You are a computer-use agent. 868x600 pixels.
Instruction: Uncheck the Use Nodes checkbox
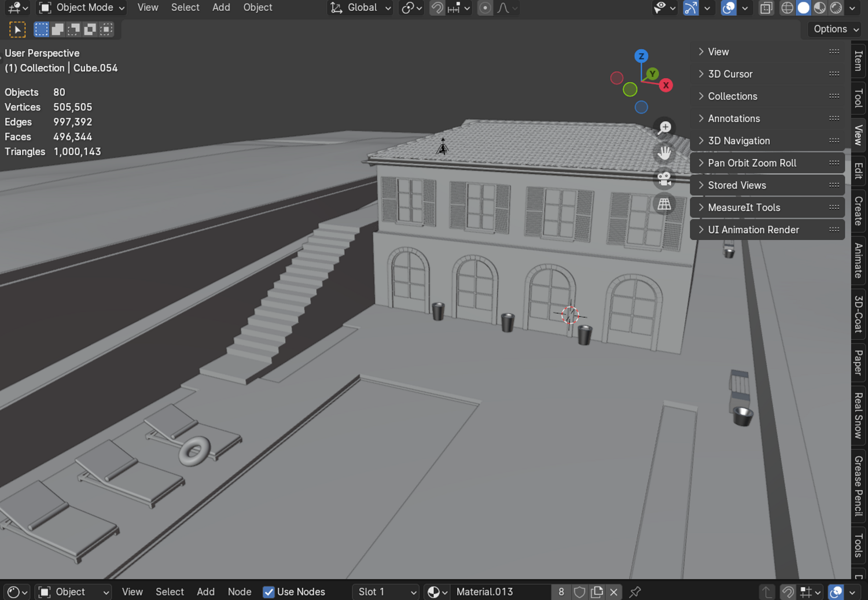[x=269, y=592]
